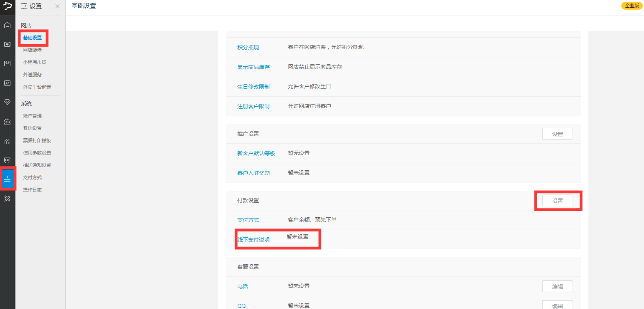Open 网店装修 in the settings menu

32,50
